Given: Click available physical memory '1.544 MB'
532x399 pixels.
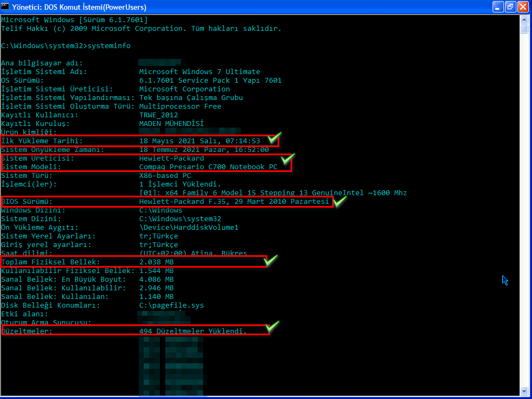Looking at the screenshot, I should 157,271.
